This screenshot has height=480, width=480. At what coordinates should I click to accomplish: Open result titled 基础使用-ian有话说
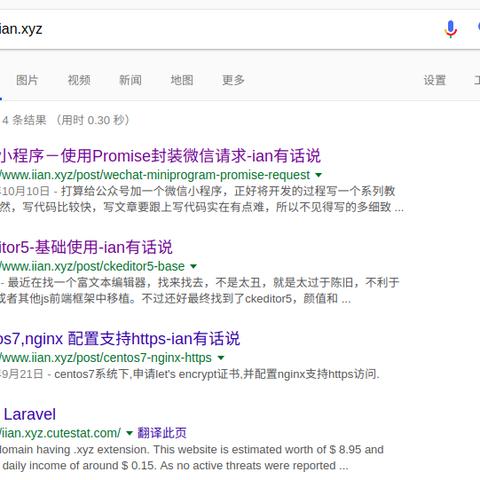[x=86, y=247]
